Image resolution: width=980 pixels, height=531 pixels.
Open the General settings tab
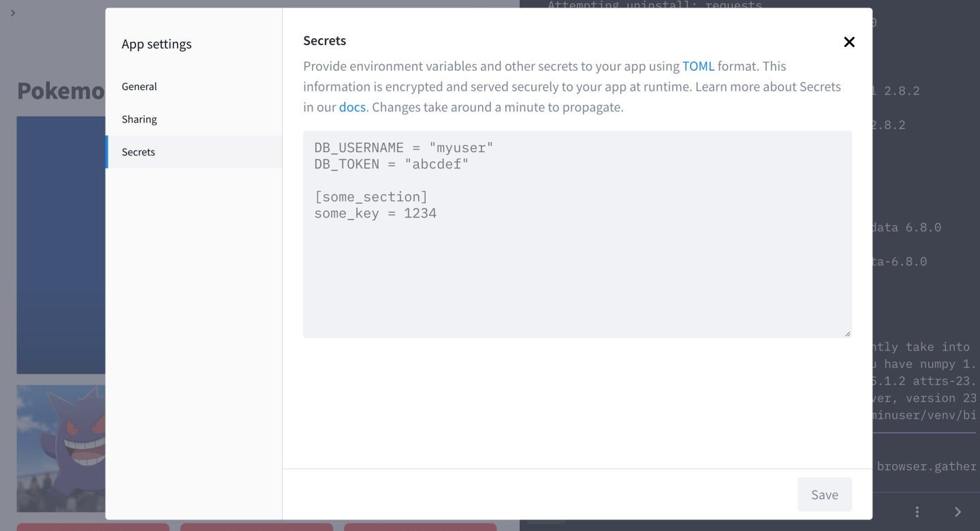193,87
